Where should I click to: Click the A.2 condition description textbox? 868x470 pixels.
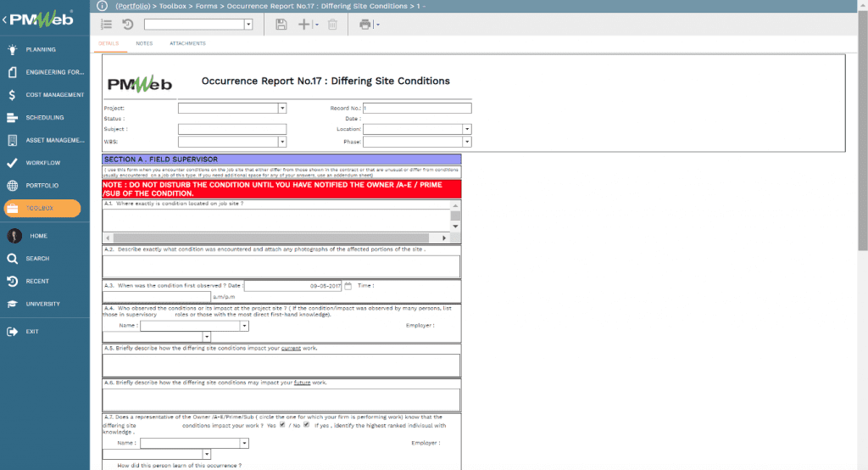(281, 266)
